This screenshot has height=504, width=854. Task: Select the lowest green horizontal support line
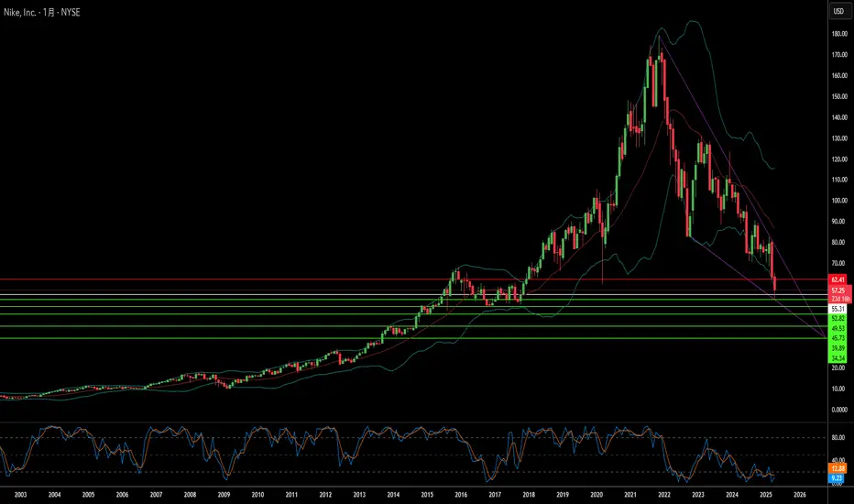pyautogui.click(x=413, y=338)
